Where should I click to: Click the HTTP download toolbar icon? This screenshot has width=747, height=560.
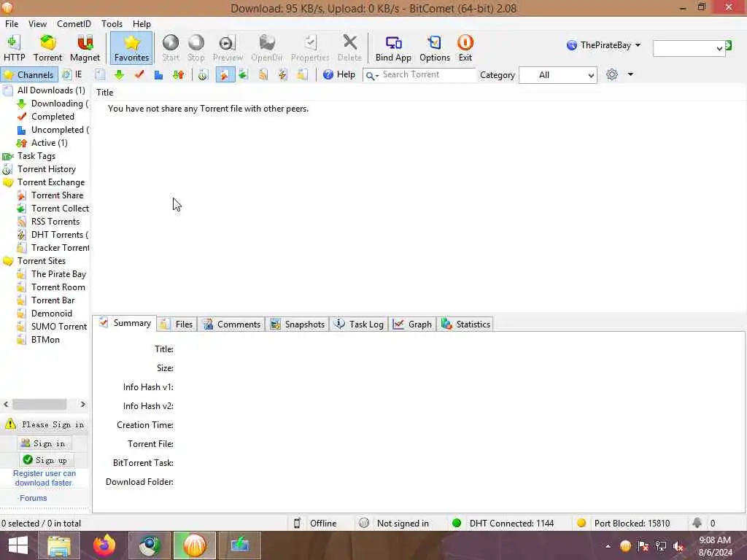point(14,48)
